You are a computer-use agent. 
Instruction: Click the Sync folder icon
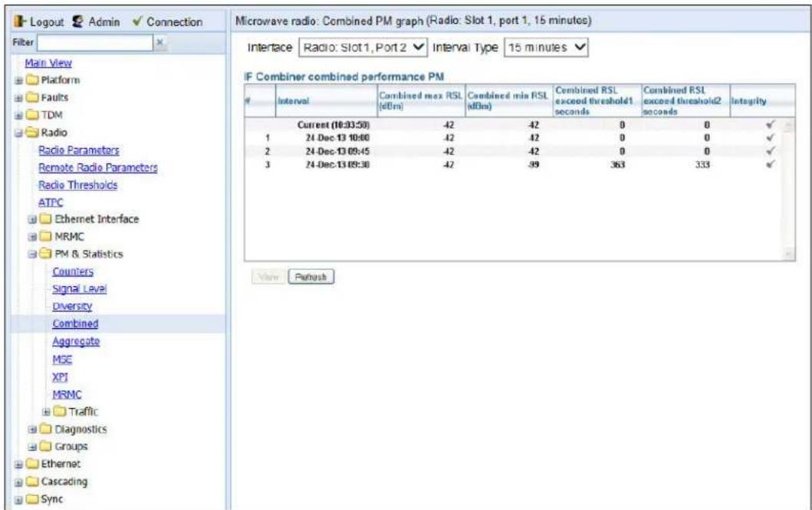33,499
